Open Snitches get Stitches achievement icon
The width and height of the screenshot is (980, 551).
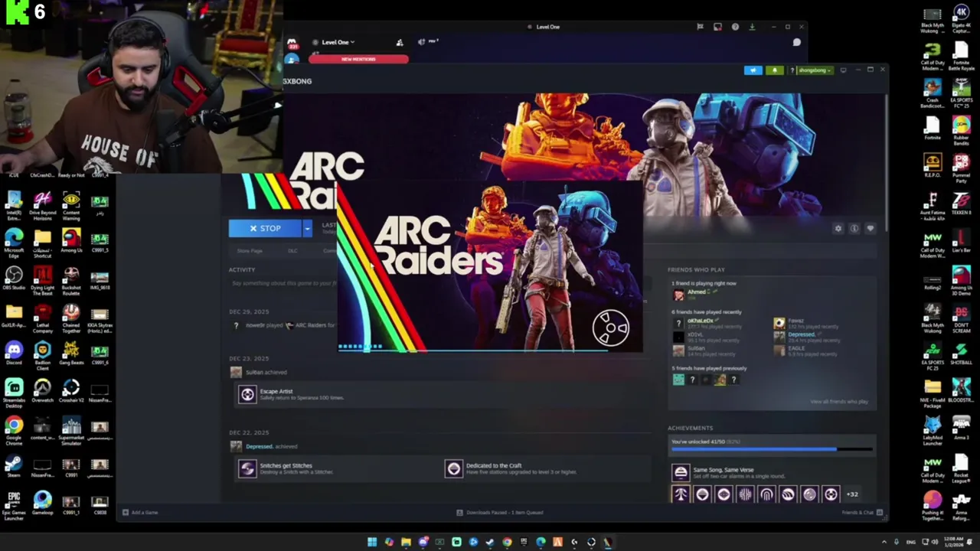[247, 468]
